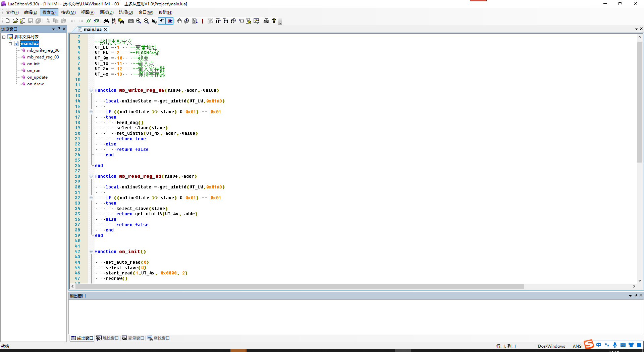Click the Save All icon

click(38, 21)
